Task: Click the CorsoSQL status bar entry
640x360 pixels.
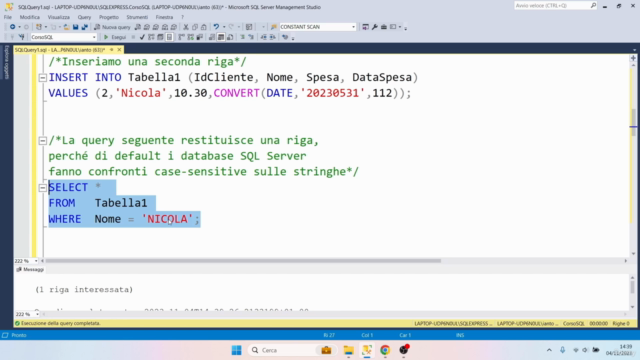Action: point(573,323)
